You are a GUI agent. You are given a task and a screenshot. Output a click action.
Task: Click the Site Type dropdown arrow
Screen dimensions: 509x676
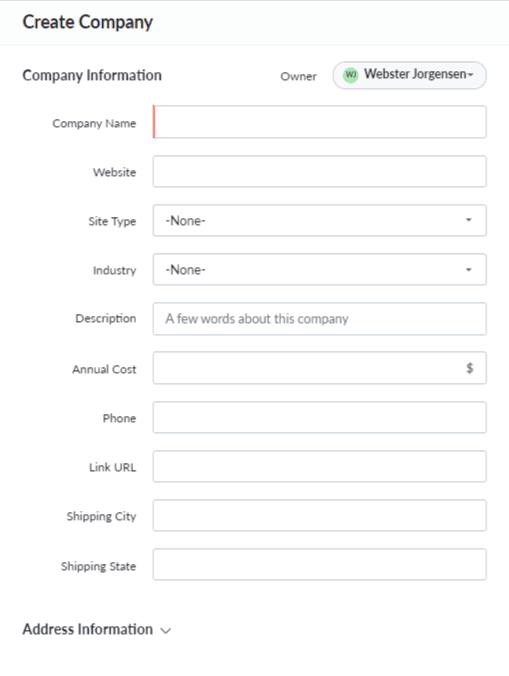(468, 220)
